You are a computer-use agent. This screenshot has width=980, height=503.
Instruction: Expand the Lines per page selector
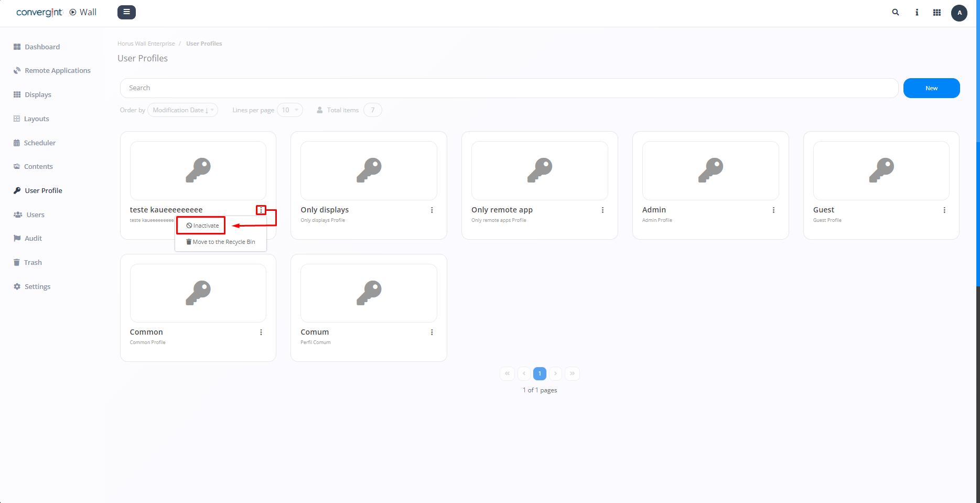289,110
